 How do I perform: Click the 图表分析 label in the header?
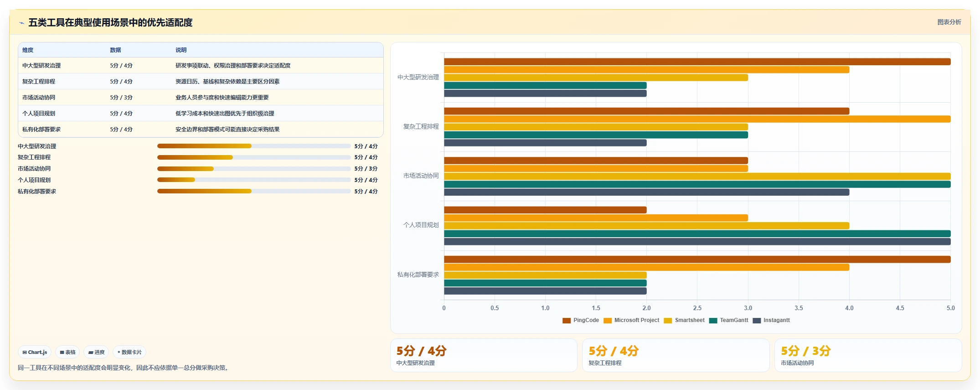click(x=949, y=22)
